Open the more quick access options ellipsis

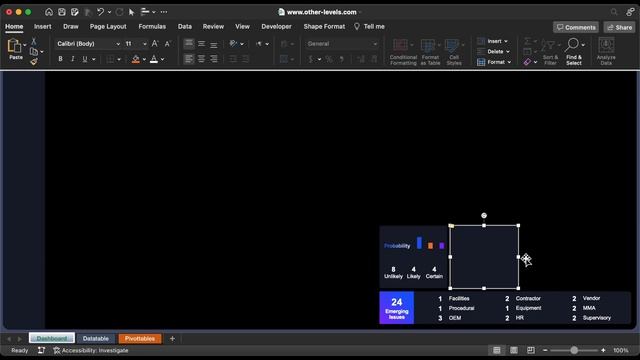164,12
